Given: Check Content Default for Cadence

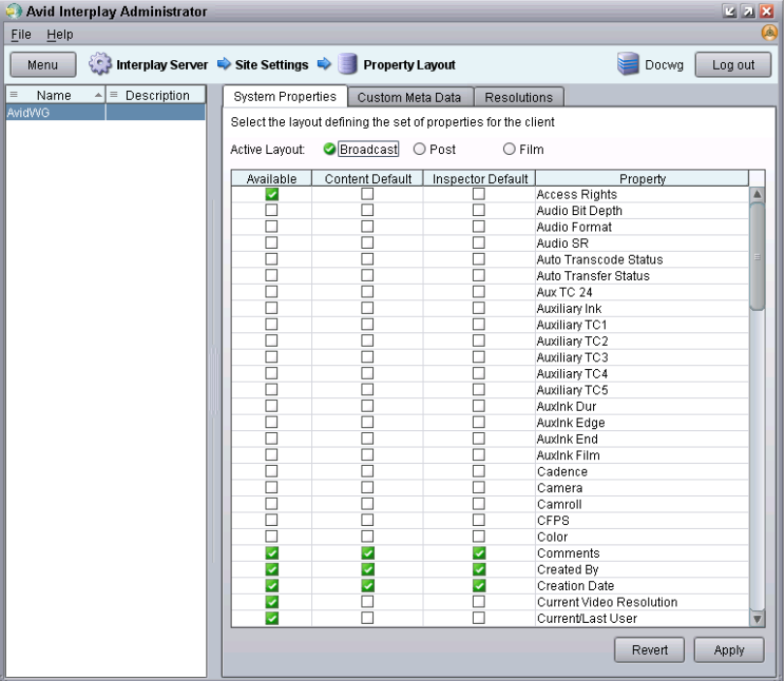Looking at the screenshot, I should [367, 471].
